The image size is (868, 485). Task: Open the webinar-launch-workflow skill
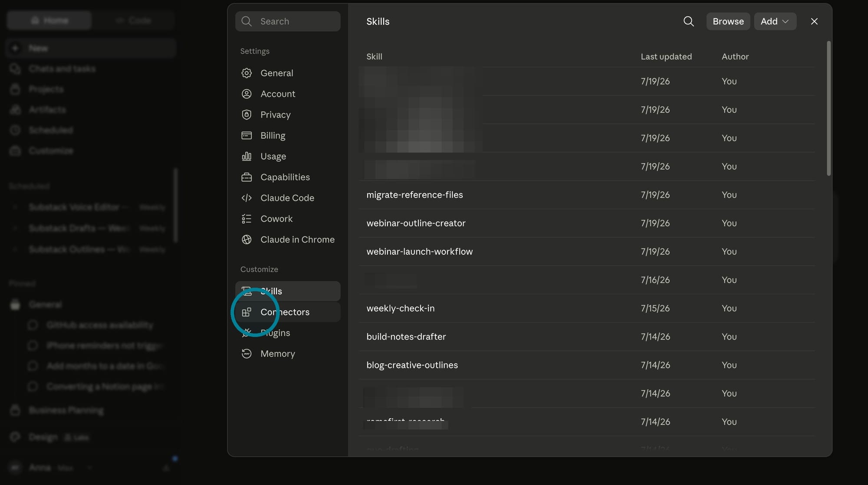coord(587,252)
